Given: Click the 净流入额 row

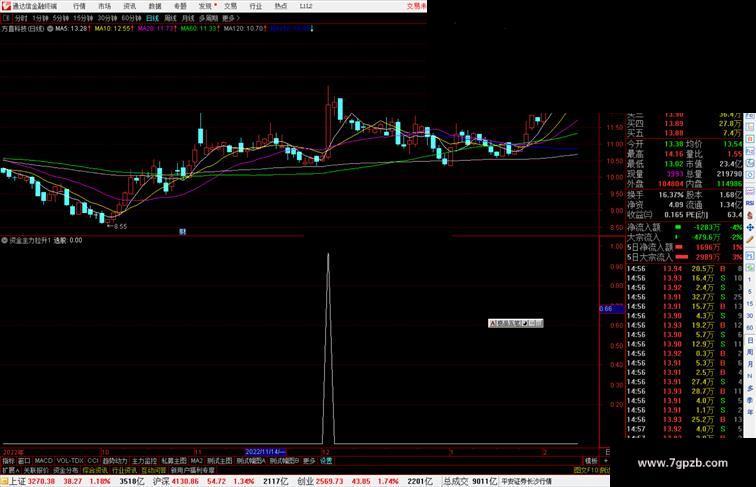Looking at the screenshot, I should 684,227.
